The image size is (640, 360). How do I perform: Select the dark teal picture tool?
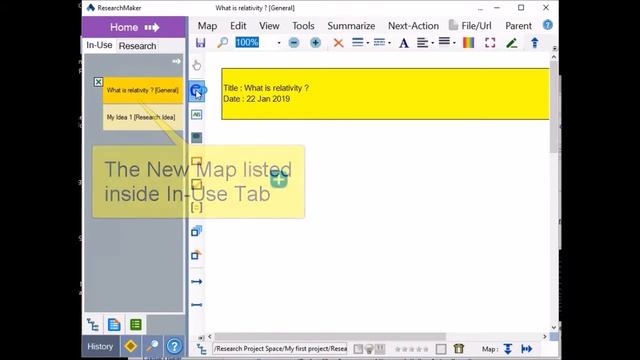(196, 138)
